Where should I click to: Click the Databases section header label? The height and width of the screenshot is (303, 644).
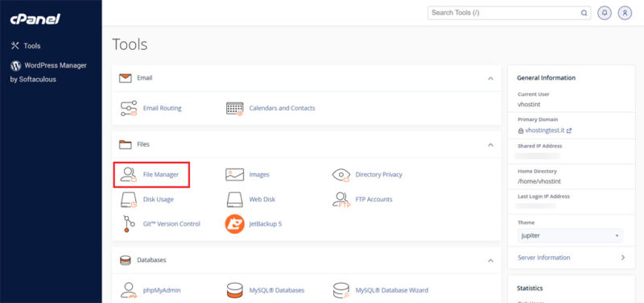tap(151, 260)
